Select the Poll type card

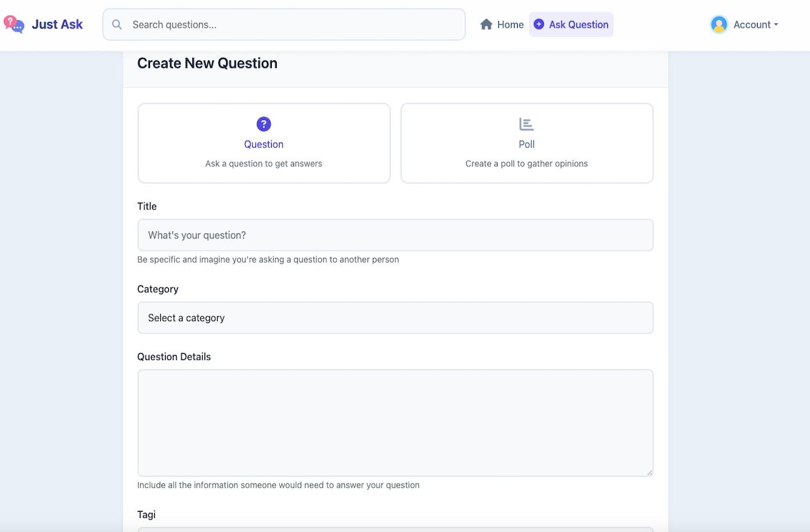tap(526, 143)
